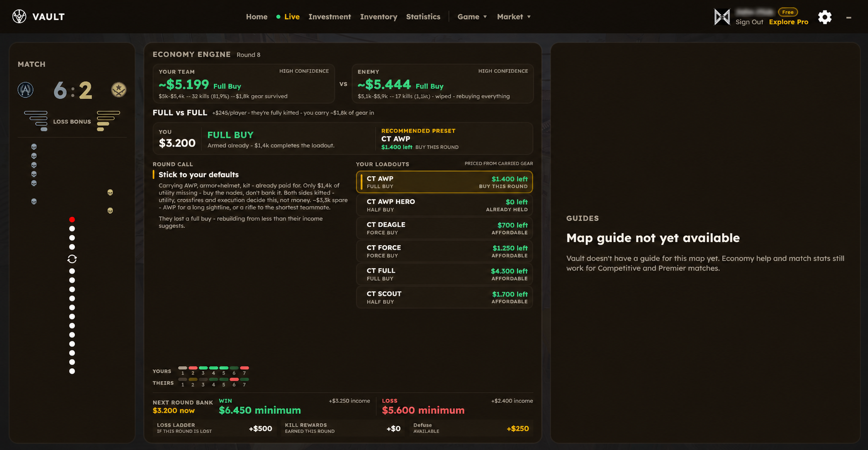This screenshot has height=450, width=868.
Task: Click the red current-round dot
Action: (72, 219)
